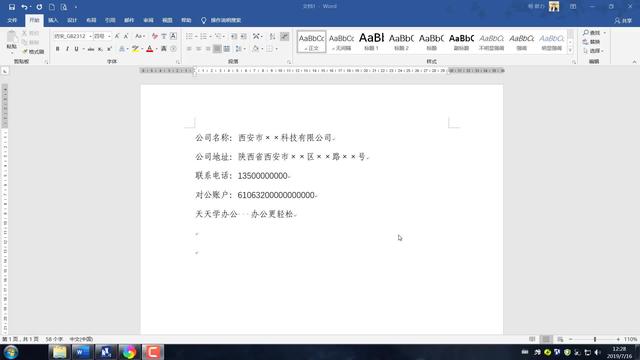
Task: Switch to 插入 Insert tab
Action: [x=53, y=20]
